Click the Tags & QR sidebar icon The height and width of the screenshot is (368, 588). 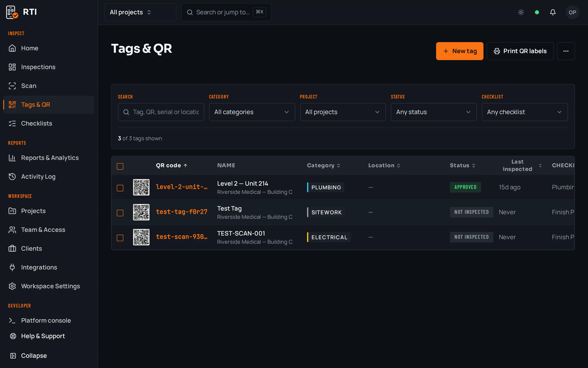[12, 105]
